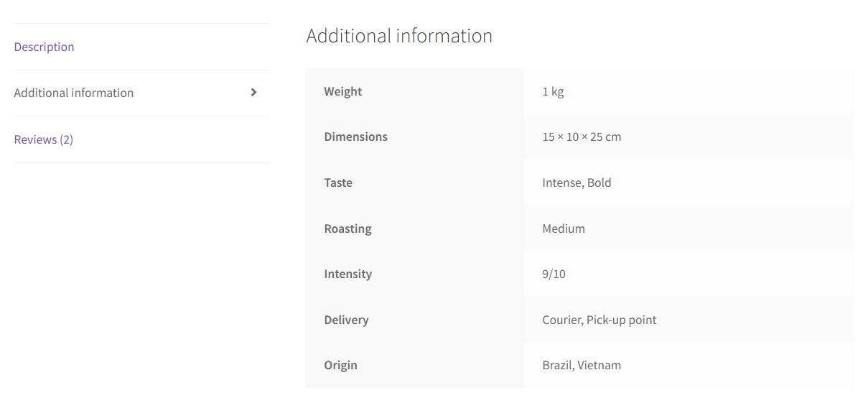Open the Description tab
Image resolution: width=868 pixels, height=398 pixels.
point(44,47)
